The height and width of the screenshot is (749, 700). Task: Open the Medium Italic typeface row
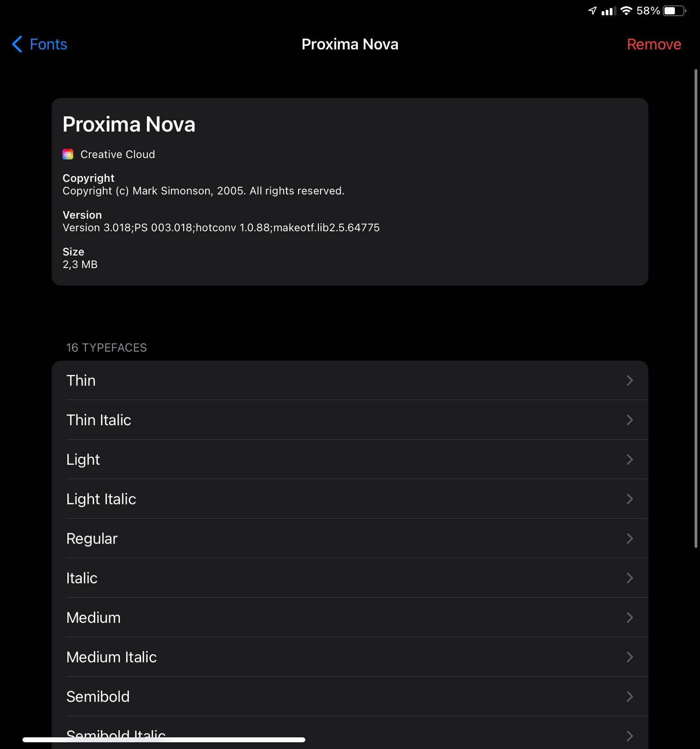tap(350, 657)
